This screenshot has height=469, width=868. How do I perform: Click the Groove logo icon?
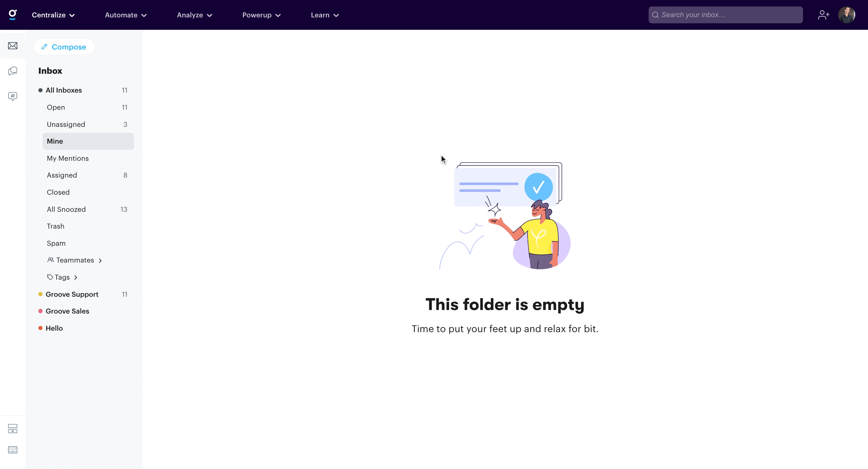click(12, 15)
